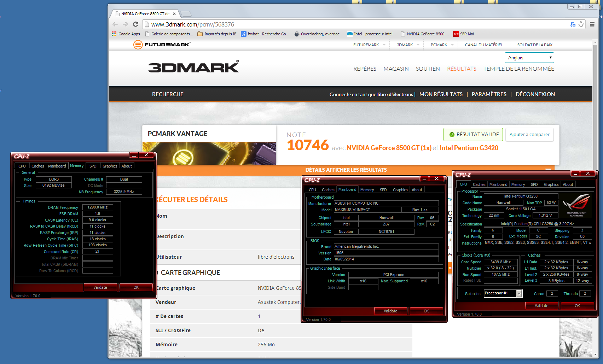Click the PCMark Vantage banner thumbnail
Screen dimensions: 603x364
click(x=209, y=153)
